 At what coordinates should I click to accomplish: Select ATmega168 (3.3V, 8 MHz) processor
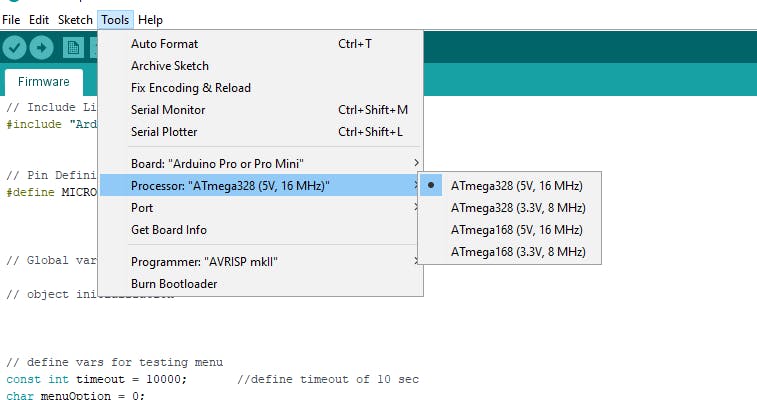point(517,252)
